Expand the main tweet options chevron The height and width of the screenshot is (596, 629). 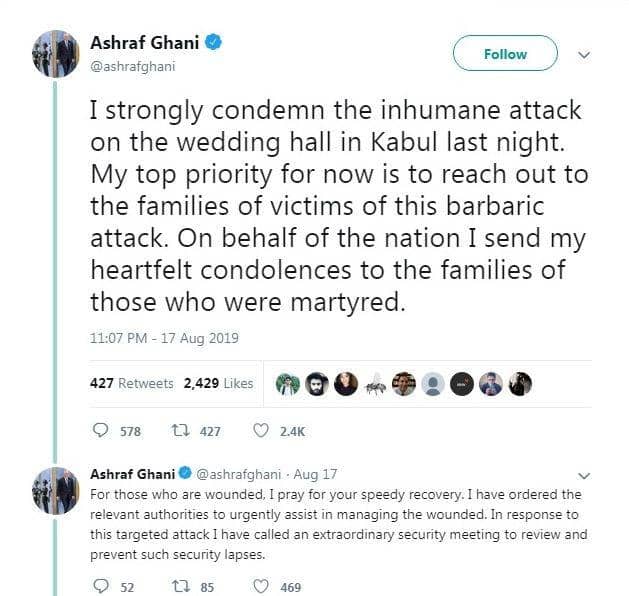tap(585, 55)
